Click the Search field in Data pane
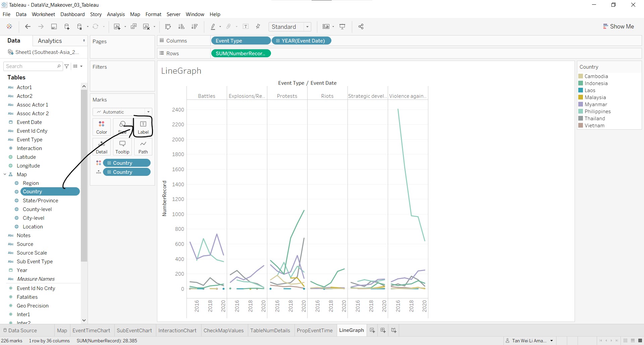Viewport: 644px width, 345px height. [31, 66]
